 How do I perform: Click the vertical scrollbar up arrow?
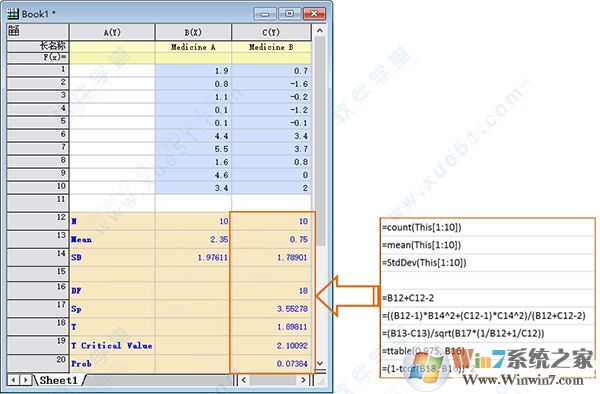[x=320, y=30]
